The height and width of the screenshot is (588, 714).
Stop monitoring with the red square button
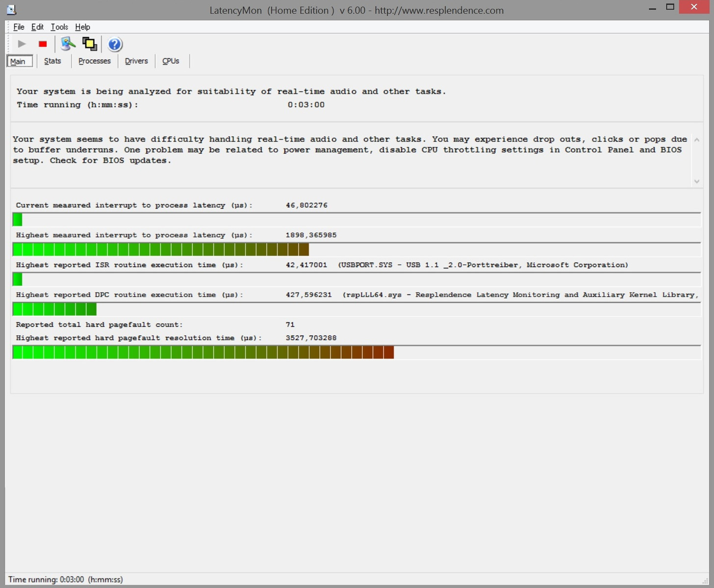click(43, 44)
